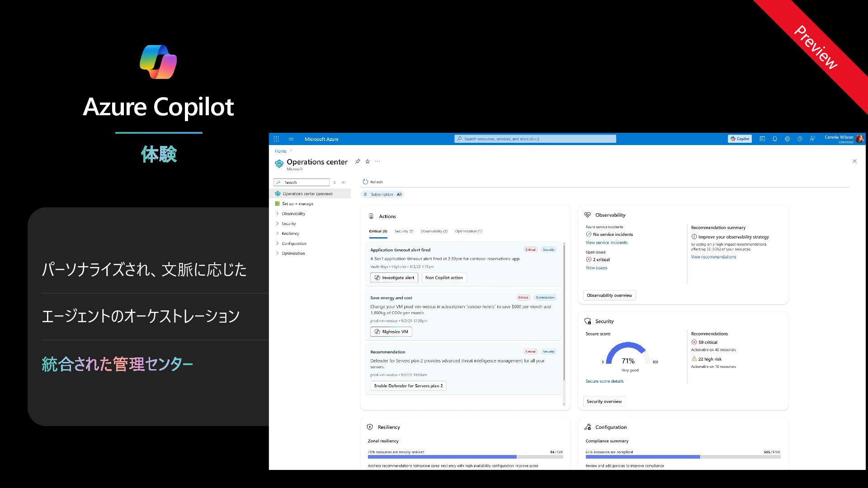This screenshot has height=488, width=868.
Task: Favorite Operations center with star icon
Action: tap(368, 161)
